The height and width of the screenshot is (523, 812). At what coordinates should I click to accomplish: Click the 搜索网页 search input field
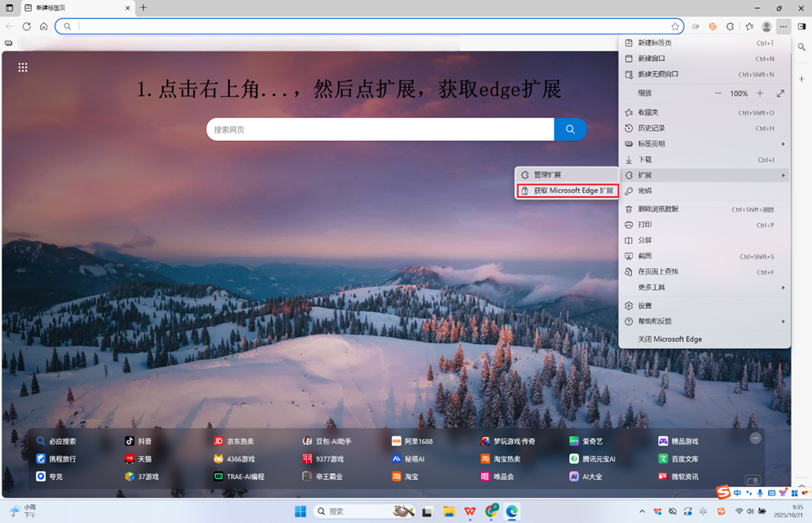(x=379, y=130)
